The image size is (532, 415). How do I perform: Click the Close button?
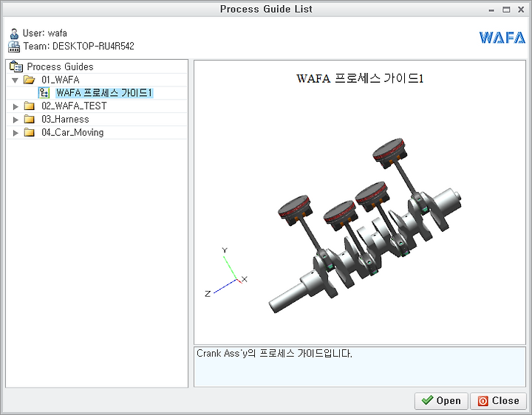point(499,401)
